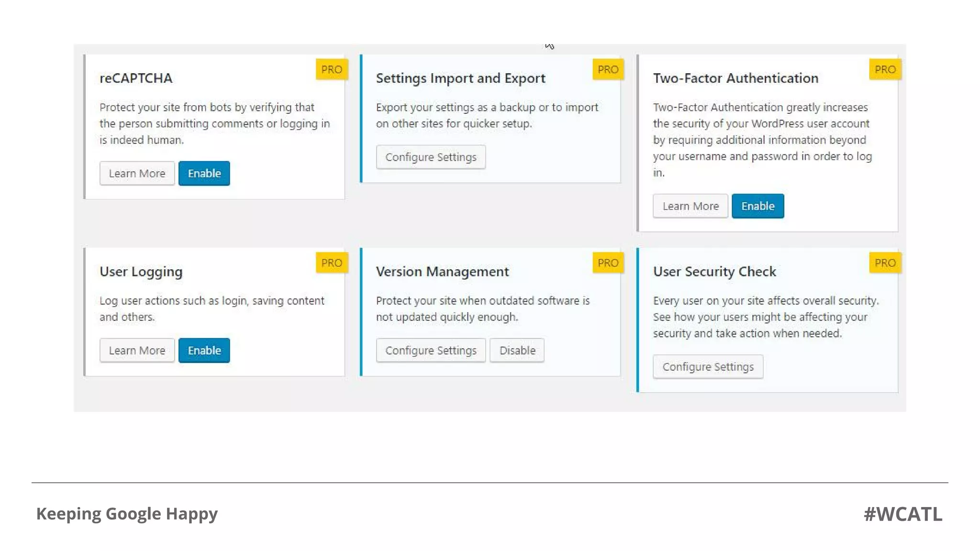The width and height of the screenshot is (980, 551).
Task: Click PRO badge on User Security Check
Action: 885,263
